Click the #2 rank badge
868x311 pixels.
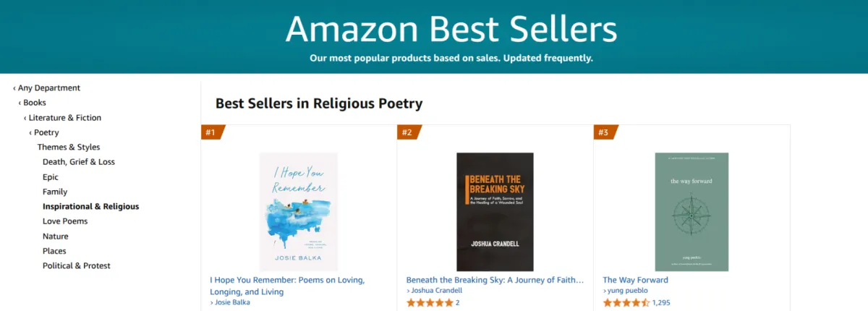408,132
